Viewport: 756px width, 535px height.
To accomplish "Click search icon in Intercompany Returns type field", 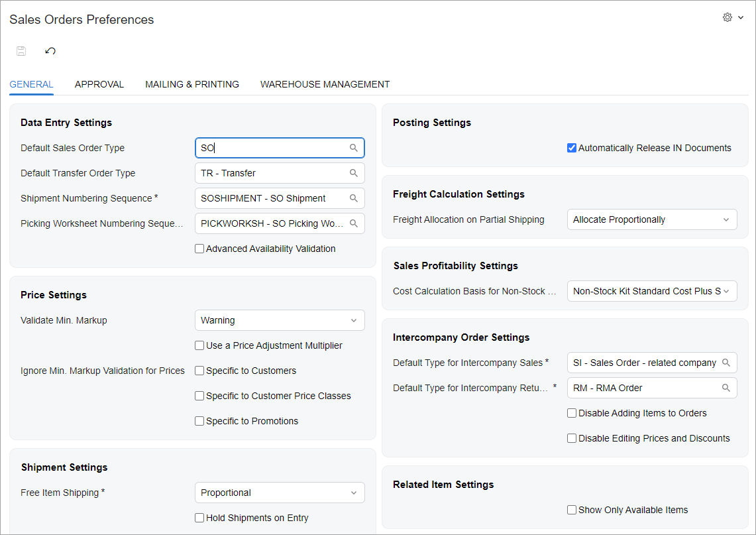I will [x=726, y=388].
